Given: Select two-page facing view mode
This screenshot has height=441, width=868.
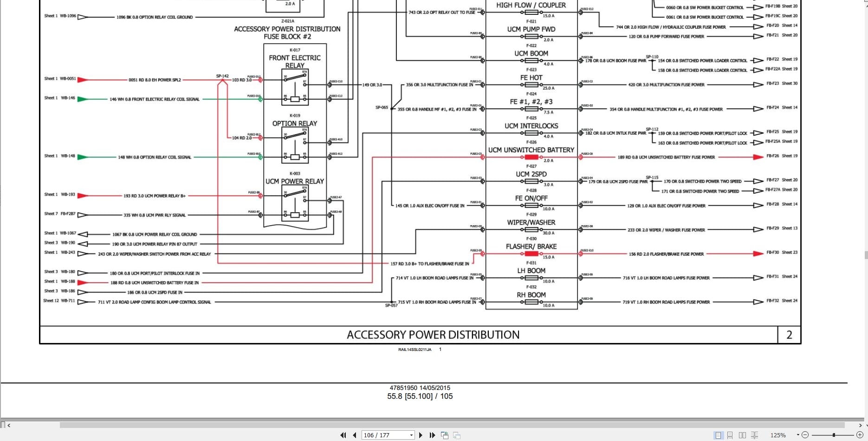Looking at the screenshot, I should click(x=742, y=435).
